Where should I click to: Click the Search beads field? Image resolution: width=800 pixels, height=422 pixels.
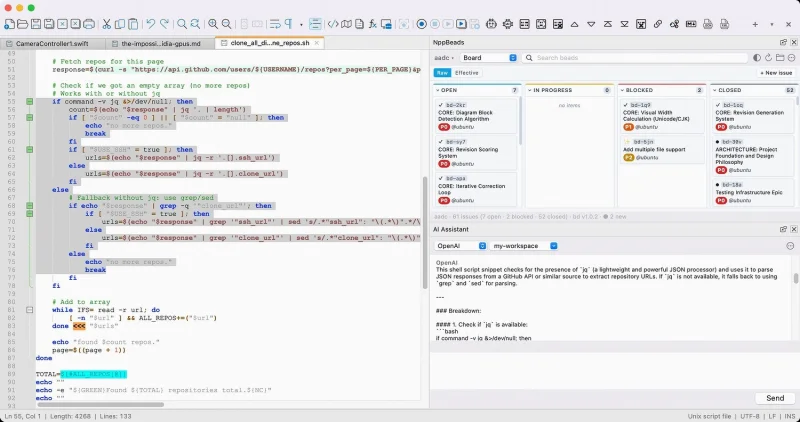(635, 58)
